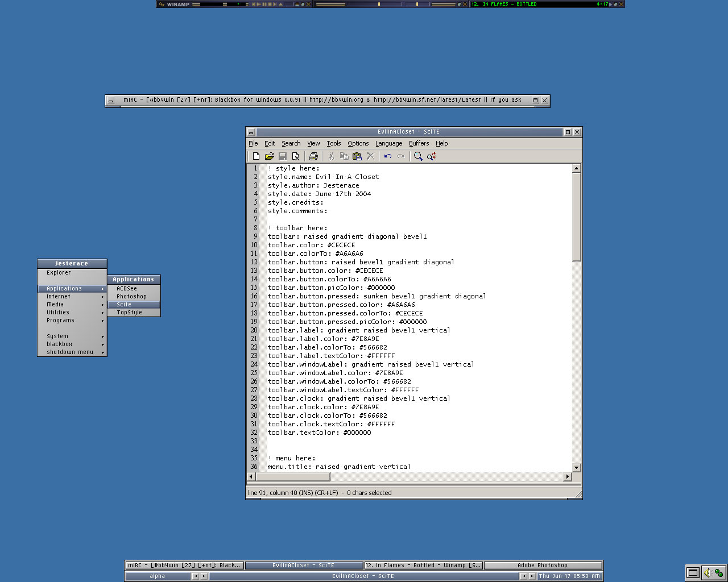Expand the blackbox submenu

(72, 344)
